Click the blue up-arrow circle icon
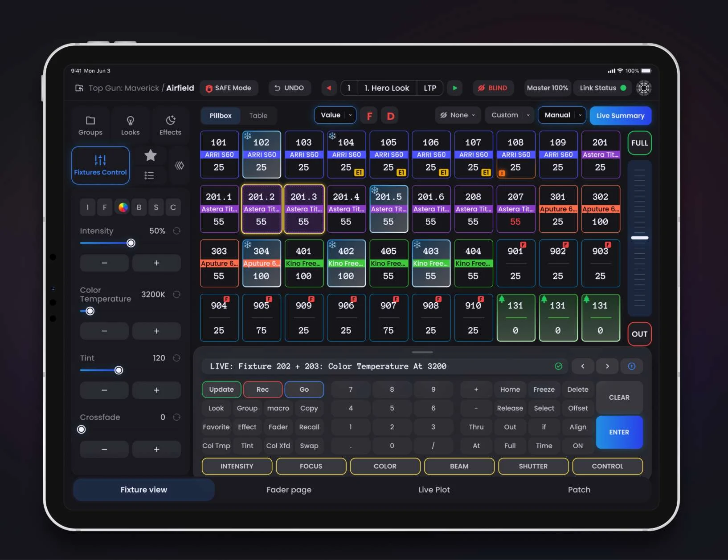 (x=632, y=366)
